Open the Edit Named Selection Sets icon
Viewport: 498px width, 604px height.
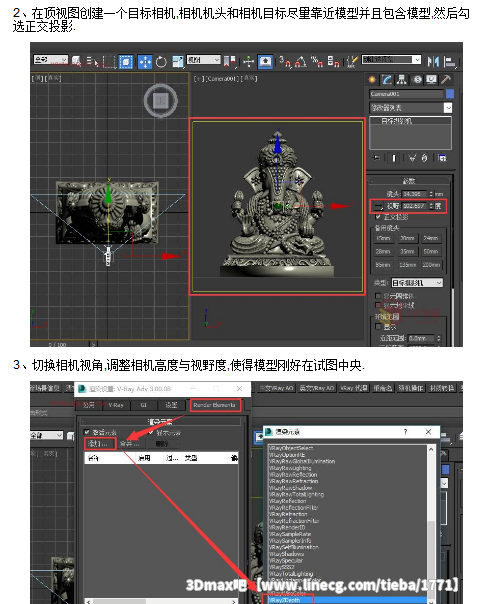[352, 62]
